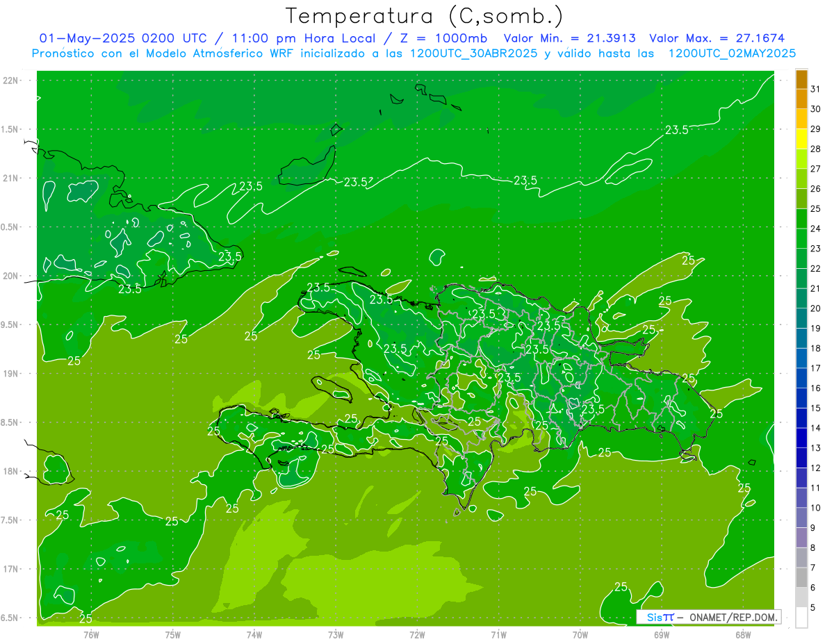The height and width of the screenshot is (644, 834).
Task: Click the latitude axis label '19N'
Action: tap(10, 373)
